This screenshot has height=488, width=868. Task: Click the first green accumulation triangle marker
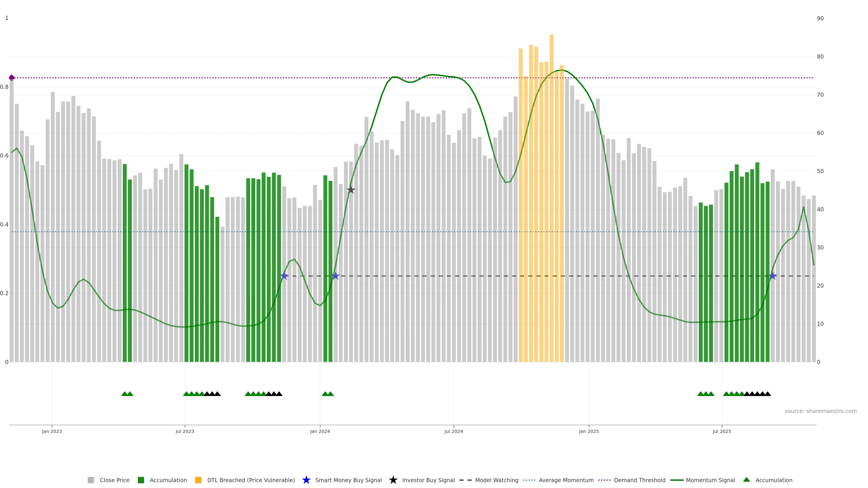click(124, 394)
